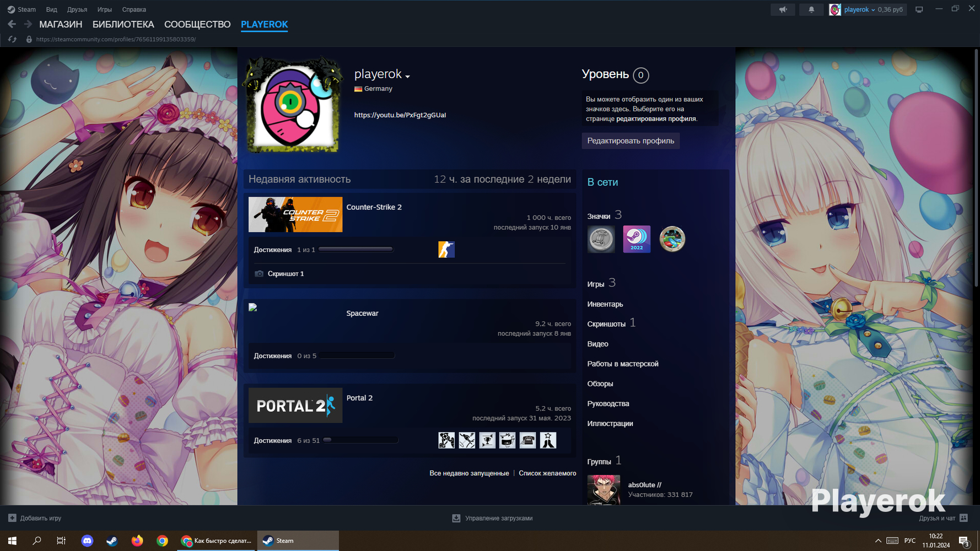Click the taskbar search magnifier

tap(37, 541)
